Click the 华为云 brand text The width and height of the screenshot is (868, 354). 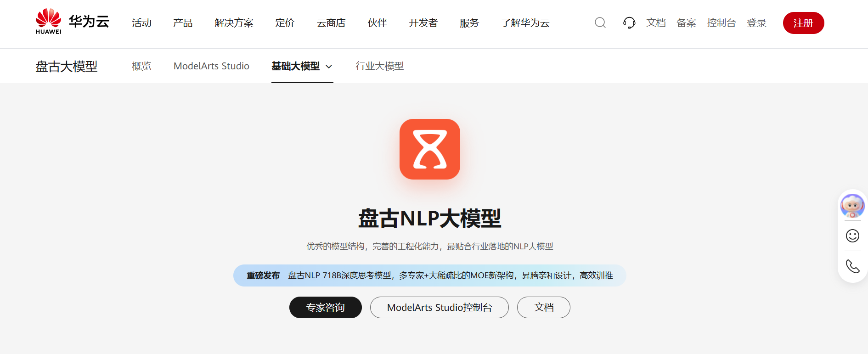pos(89,21)
